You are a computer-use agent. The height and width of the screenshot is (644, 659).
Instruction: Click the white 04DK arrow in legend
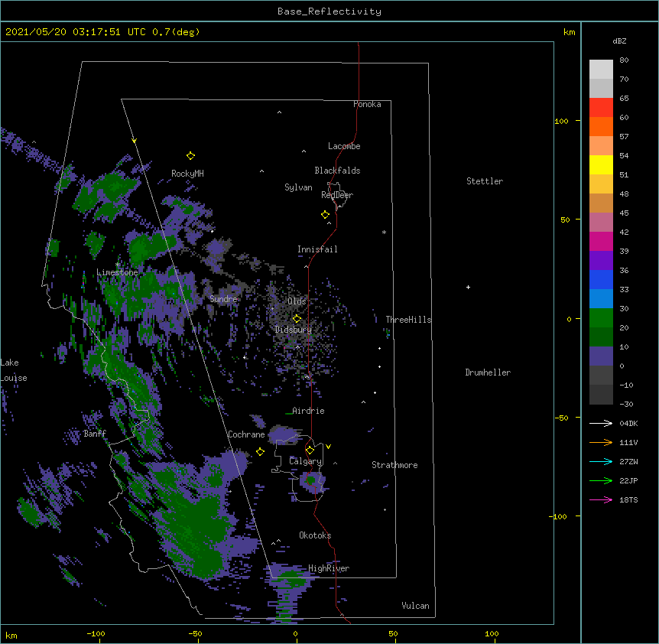click(x=601, y=423)
